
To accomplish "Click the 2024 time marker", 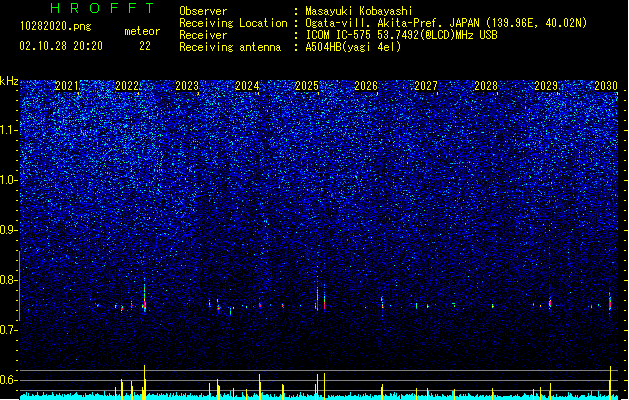I will [x=247, y=86].
